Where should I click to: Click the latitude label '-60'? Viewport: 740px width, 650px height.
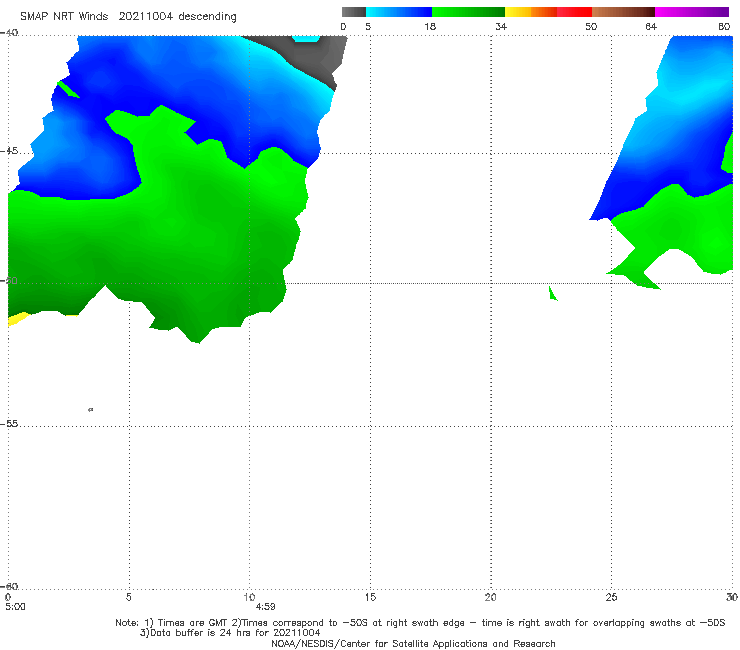(9, 586)
